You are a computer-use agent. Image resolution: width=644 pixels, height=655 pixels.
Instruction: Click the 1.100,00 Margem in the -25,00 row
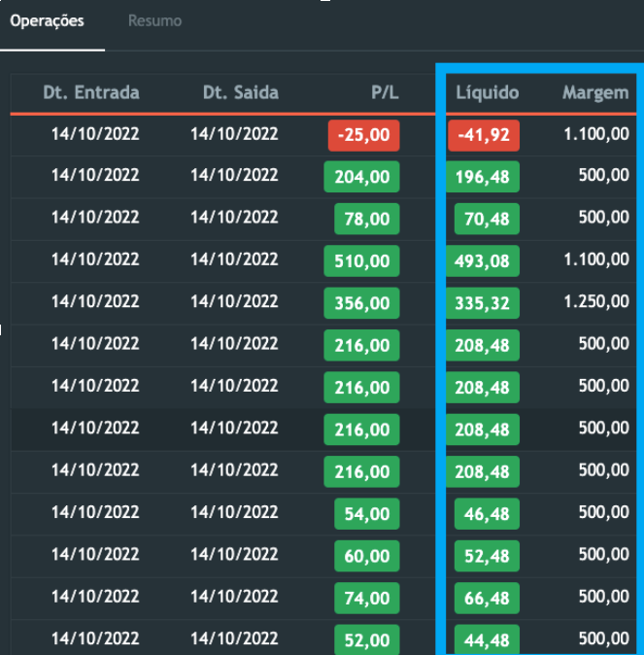tap(596, 134)
